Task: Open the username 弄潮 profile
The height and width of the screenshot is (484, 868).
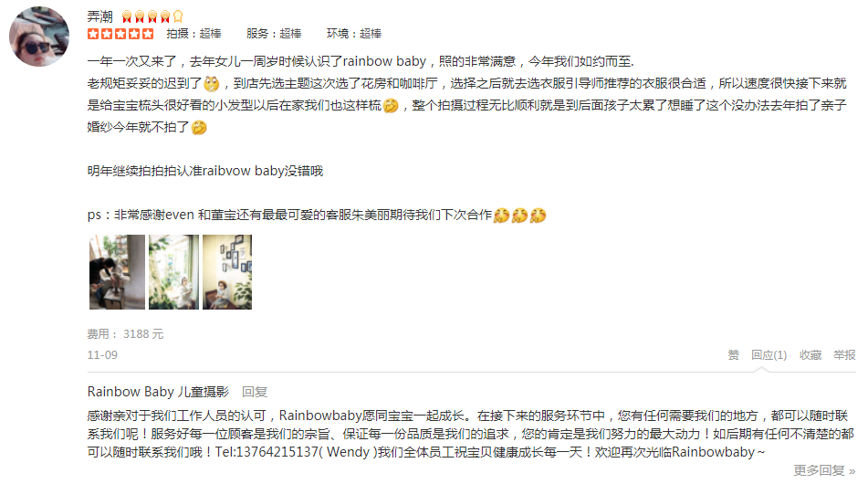Action: (x=100, y=16)
